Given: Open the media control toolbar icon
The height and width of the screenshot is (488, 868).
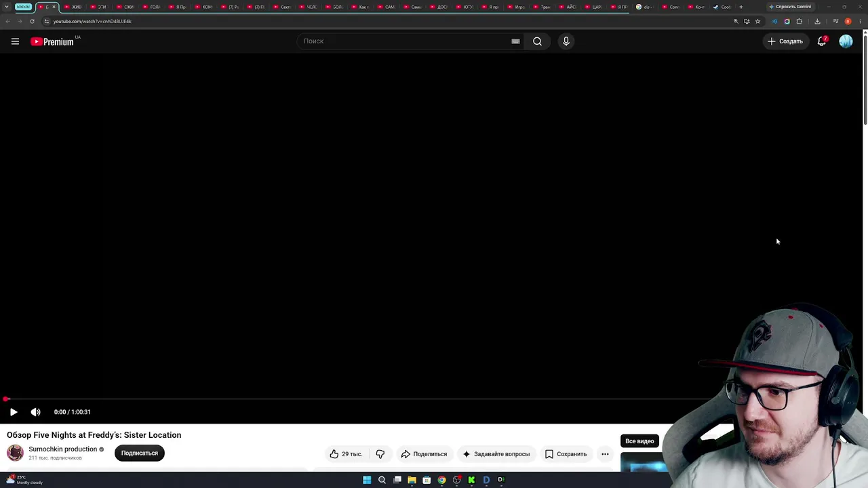Looking at the screenshot, I should [x=835, y=21].
